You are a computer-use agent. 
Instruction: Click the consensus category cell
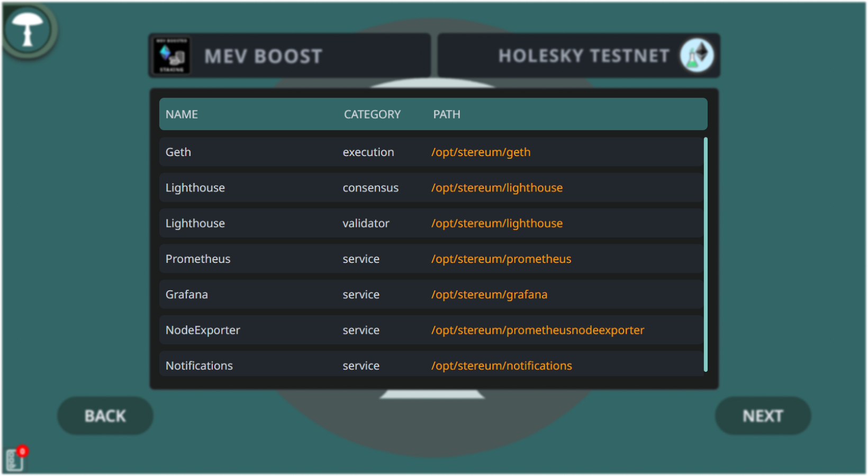coord(370,188)
